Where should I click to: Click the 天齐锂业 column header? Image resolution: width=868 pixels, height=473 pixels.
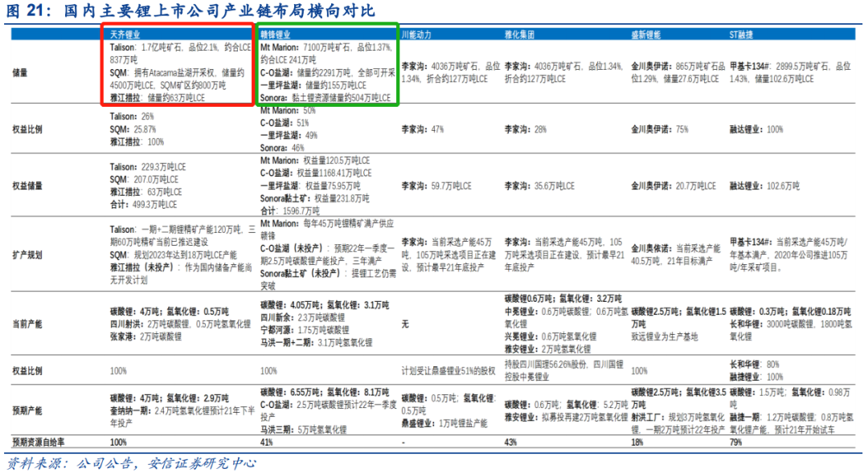coord(125,35)
